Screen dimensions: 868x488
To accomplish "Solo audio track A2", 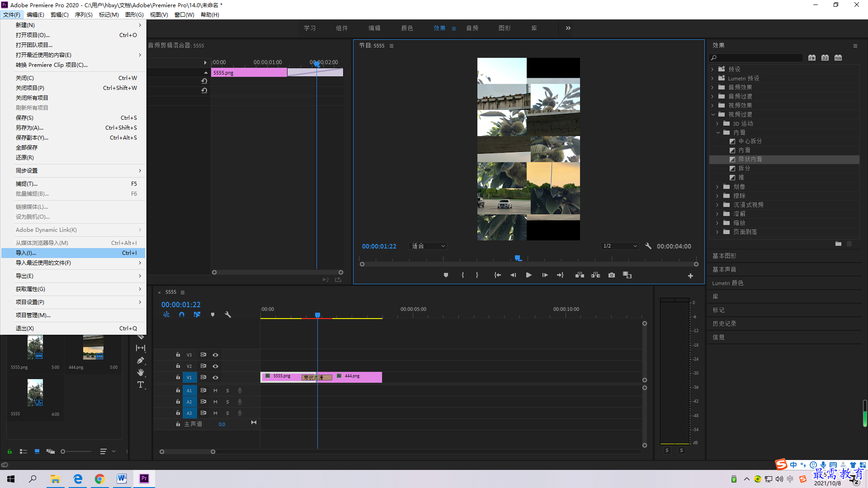I will pos(227,402).
